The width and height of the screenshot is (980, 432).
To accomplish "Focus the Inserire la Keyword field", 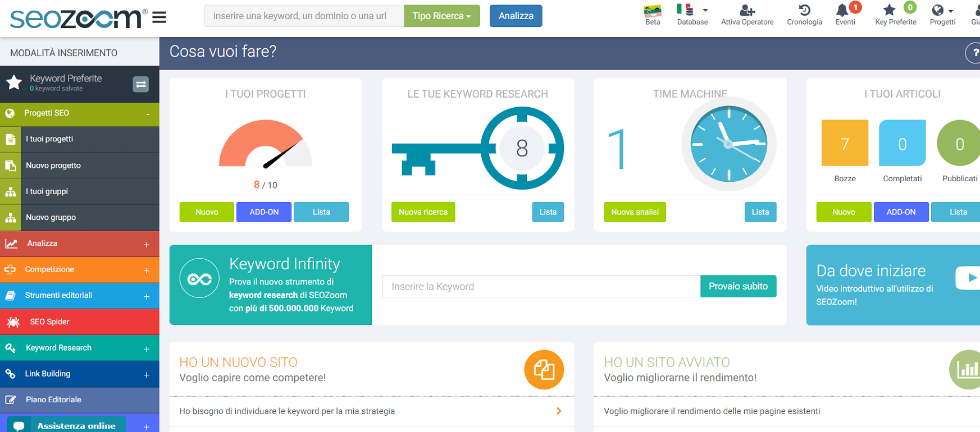I will [x=541, y=286].
